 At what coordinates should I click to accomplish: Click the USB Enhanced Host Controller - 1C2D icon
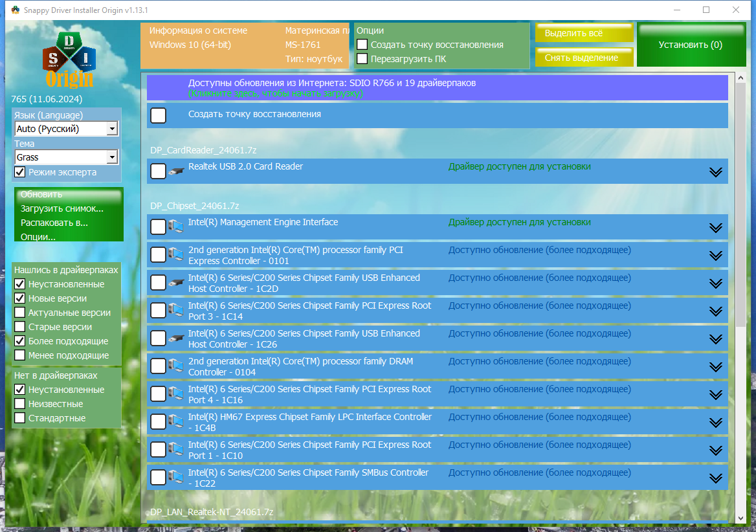(176, 282)
